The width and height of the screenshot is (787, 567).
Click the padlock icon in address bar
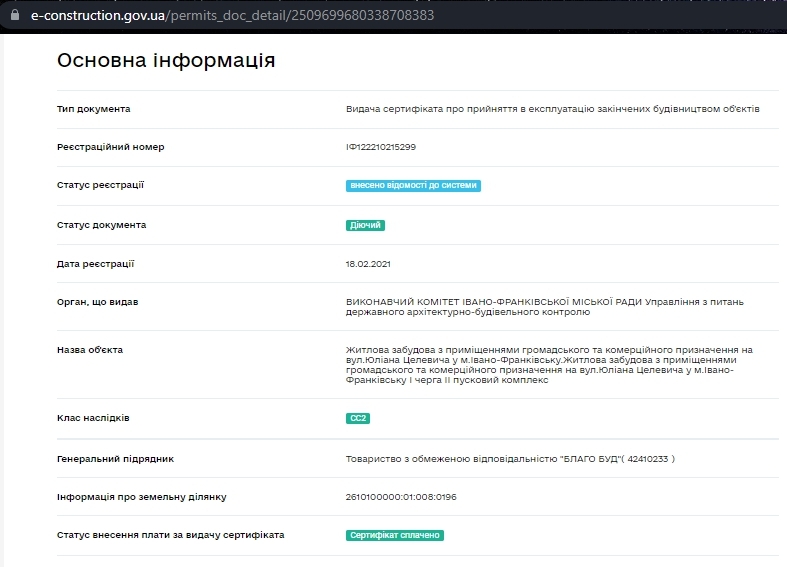[15, 15]
